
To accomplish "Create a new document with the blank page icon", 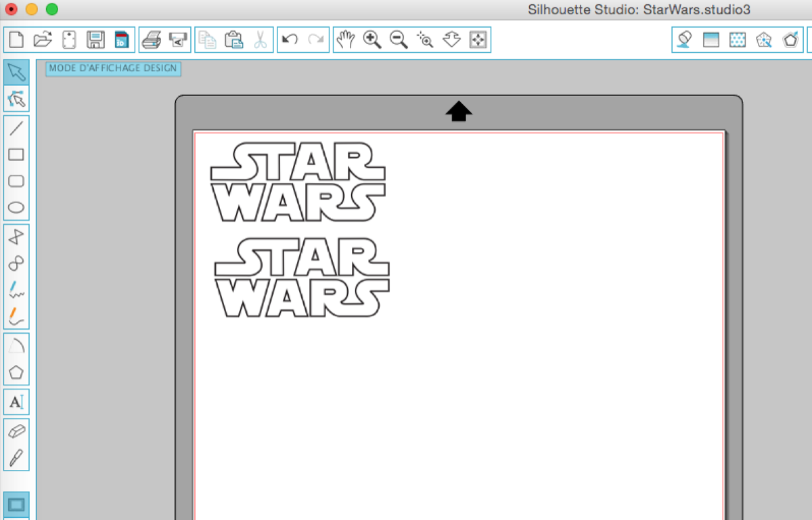I will click(x=16, y=39).
